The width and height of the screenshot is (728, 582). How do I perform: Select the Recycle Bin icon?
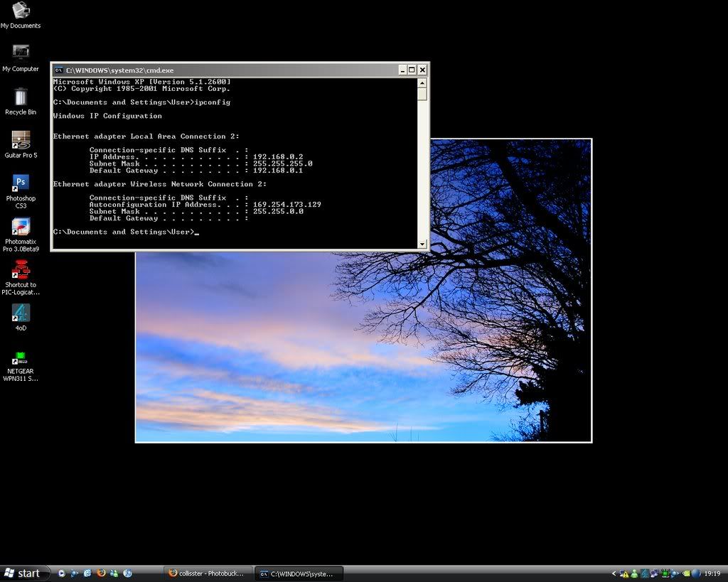click(21, 97)
